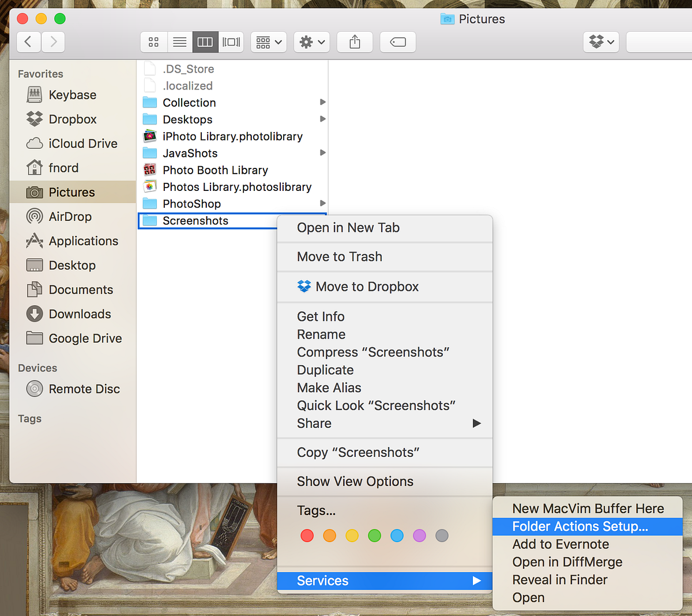Open the Keybase folder in sidebar
Viewport: 692px width, 616px height.
point(73,95)
